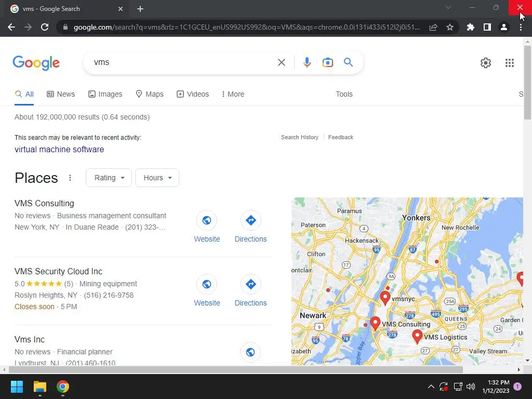Start voice search with the microphone
Image resolution: width=532 pixels, height=399 pixels.
307,62
